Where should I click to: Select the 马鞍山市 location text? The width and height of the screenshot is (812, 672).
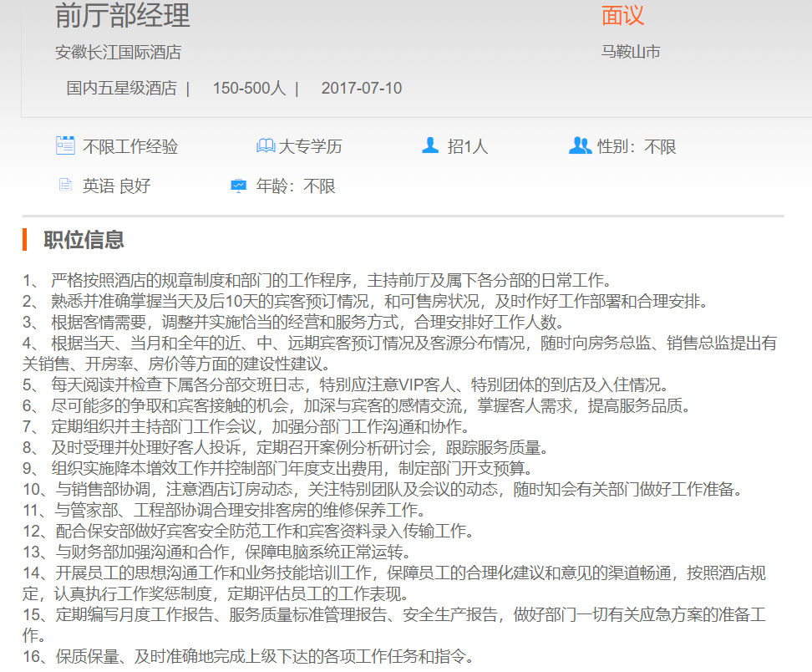[x=631, y=52]
